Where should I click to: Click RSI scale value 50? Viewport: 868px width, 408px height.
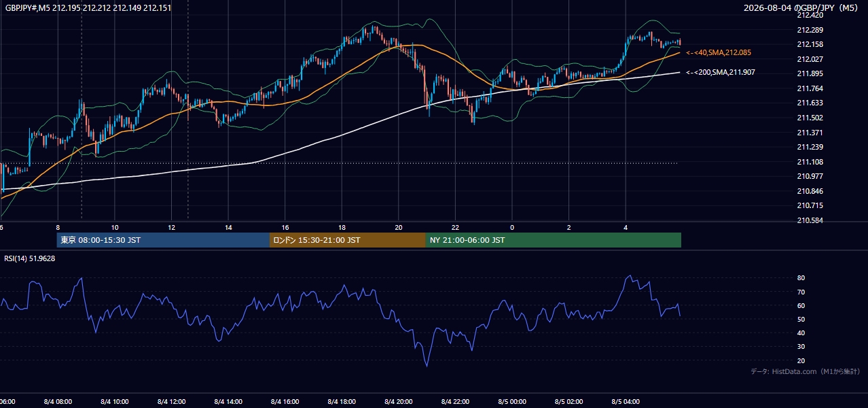click(x=801, y=319)
